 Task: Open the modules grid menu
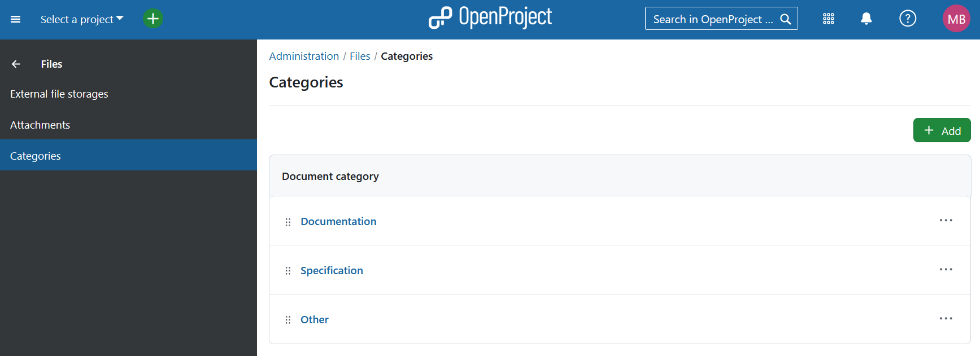(828, 19)
